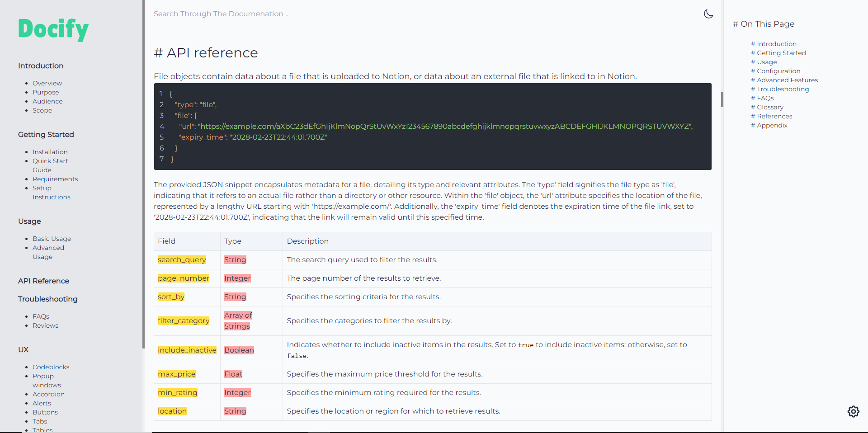The height and width of the screenshot is (433, 868).
Task: Toggle dark mode using the moon icon
Action: click(x=708, y=14)
